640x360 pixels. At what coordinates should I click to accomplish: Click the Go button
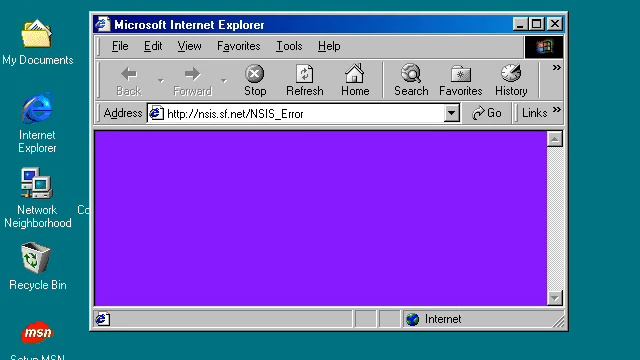[x=487, y=113]
